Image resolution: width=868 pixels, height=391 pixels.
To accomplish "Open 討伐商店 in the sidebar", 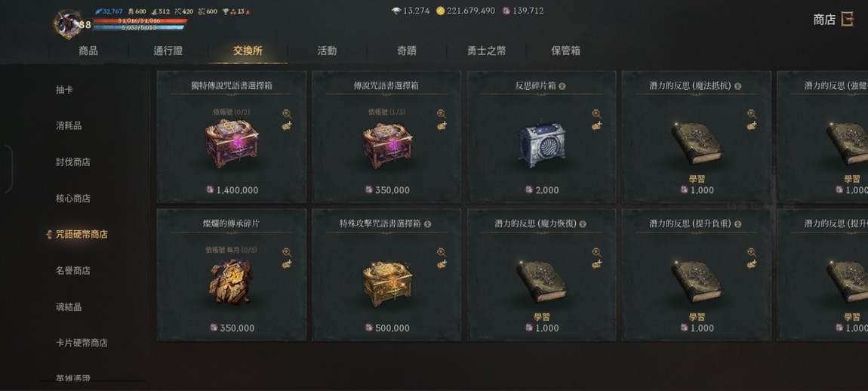I will point(72,162).
